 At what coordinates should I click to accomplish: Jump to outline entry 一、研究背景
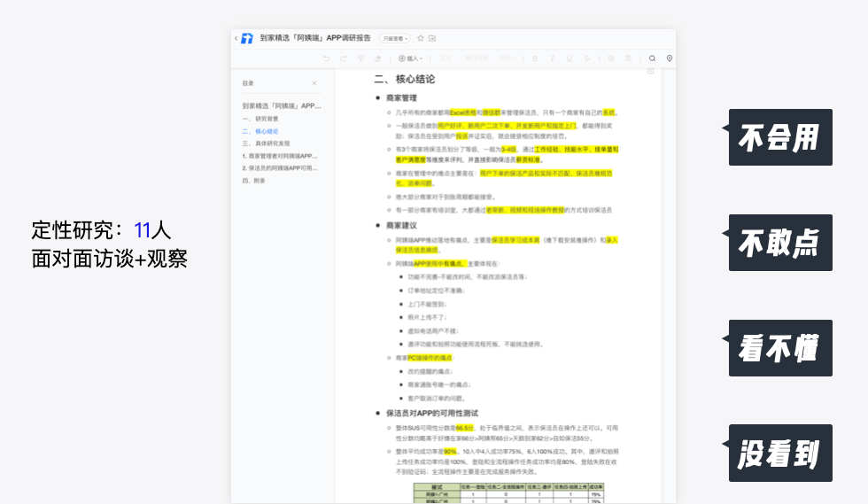click(x=260, y=119)
